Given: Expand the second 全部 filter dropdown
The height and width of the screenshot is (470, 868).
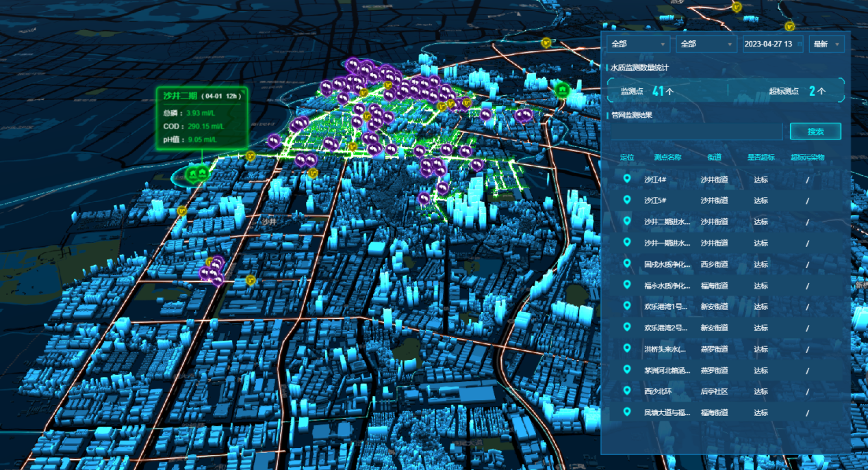Looking at the screenshot, I should [706, 44].
